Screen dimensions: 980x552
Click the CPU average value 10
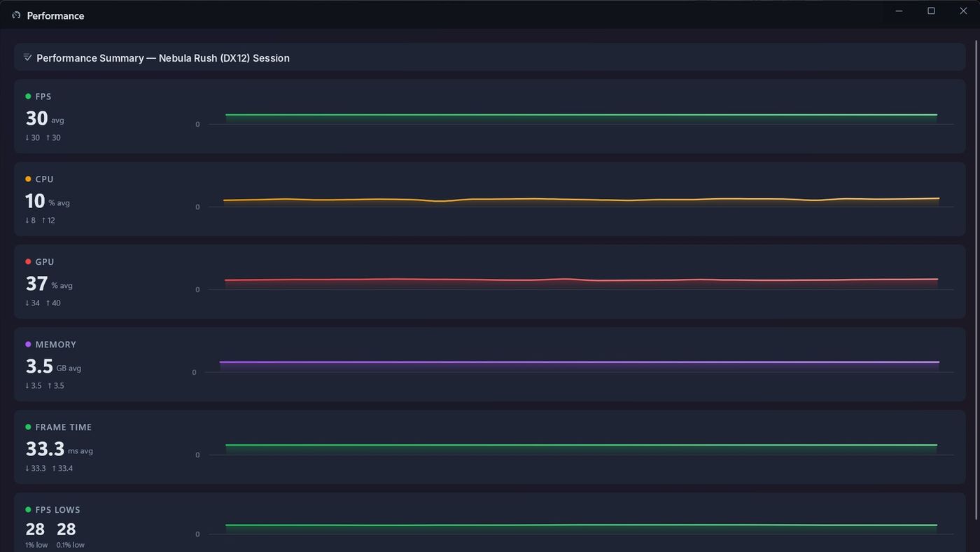pos(36,201)
